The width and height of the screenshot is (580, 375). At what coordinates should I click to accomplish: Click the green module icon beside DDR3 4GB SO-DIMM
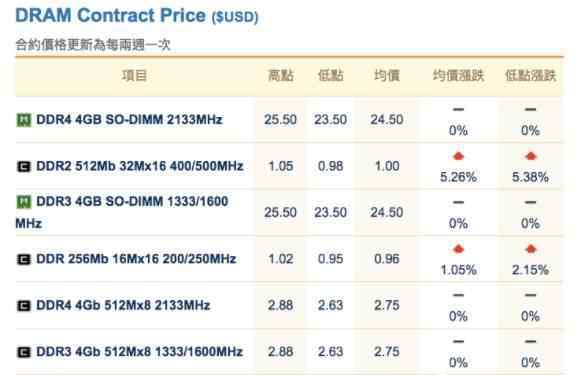(x=24, y=202)
